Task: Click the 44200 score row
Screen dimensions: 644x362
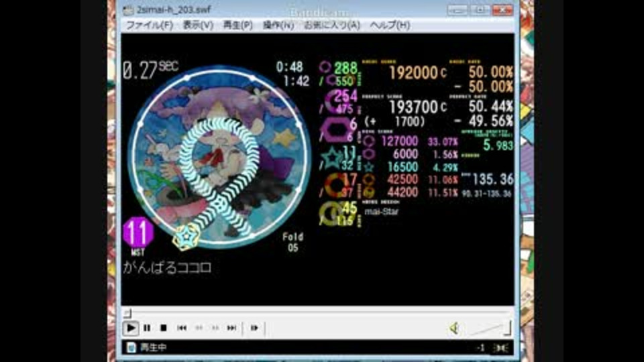Action: point(411,192)
